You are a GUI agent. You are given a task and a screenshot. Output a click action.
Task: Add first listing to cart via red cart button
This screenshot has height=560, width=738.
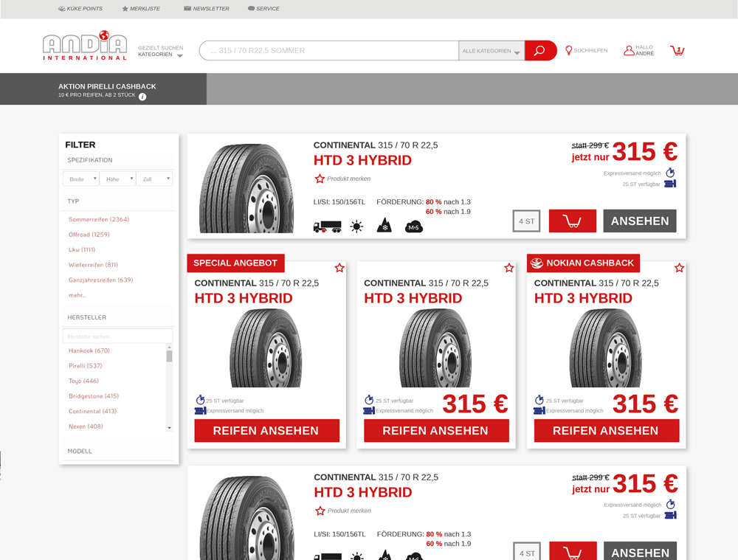click(573, 221)
